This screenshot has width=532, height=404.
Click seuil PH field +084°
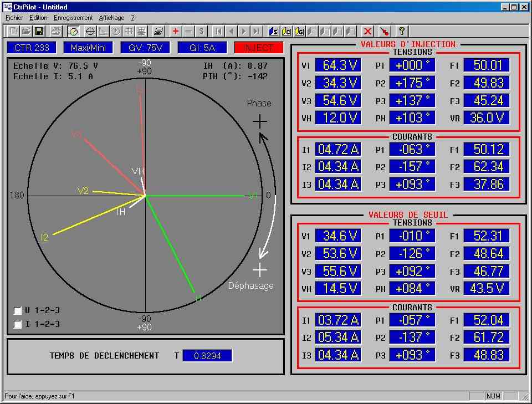(412, 288)
